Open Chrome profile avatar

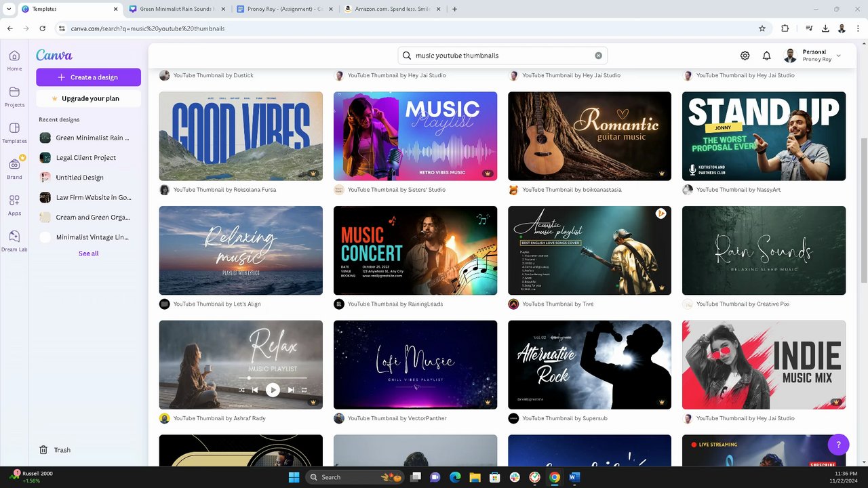click(842, 28)
